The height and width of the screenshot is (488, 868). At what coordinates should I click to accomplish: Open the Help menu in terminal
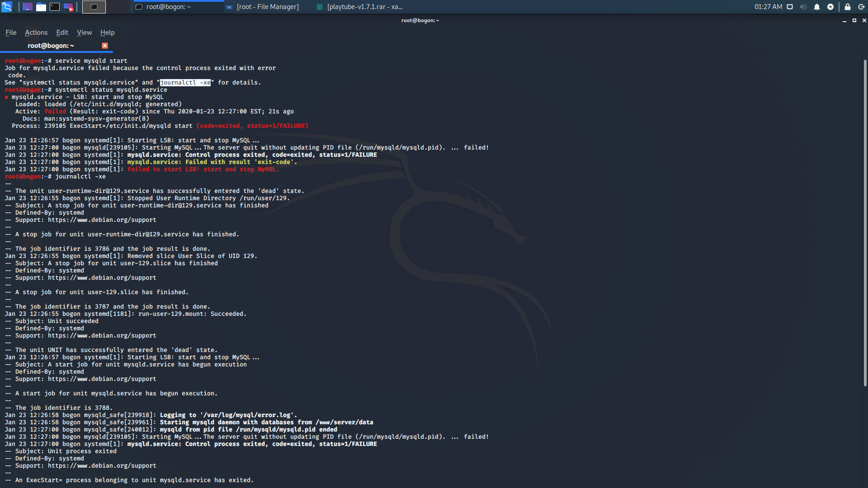107,33
